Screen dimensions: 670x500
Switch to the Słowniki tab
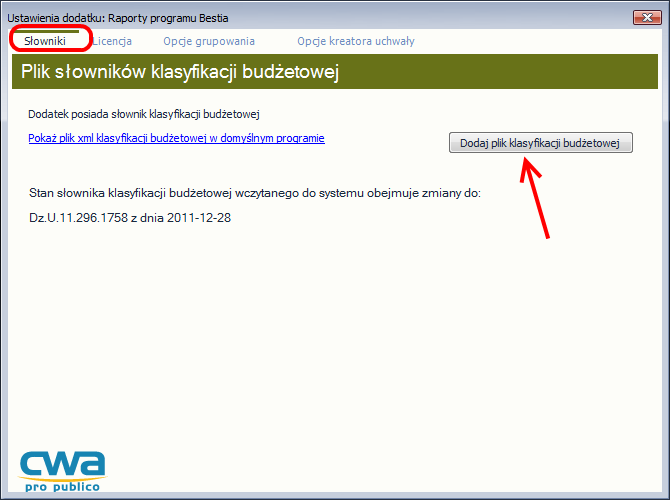click(45, 41)
